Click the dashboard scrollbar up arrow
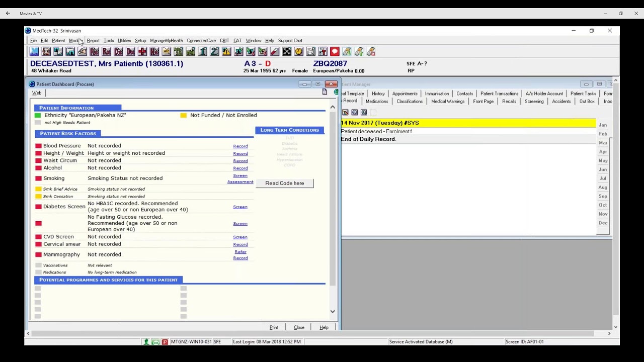The image size is (644, 362). tap(333, 108)
